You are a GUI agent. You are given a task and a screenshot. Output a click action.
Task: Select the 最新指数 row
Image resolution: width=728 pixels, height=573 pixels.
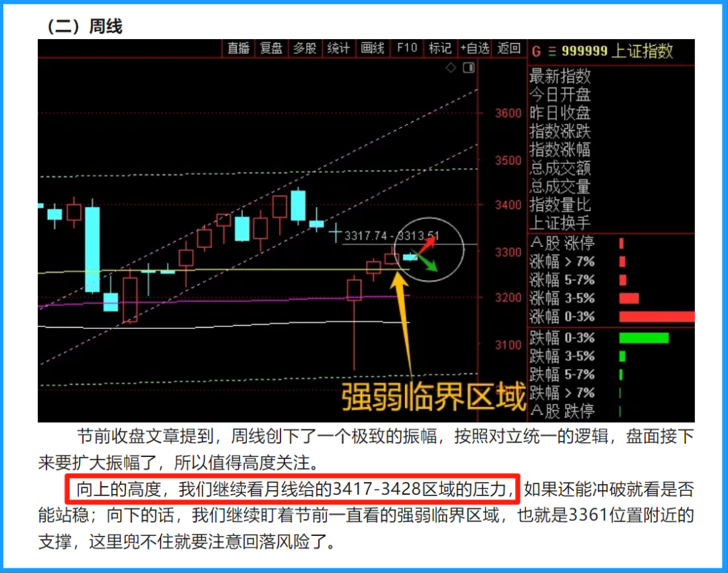(560, 76)
